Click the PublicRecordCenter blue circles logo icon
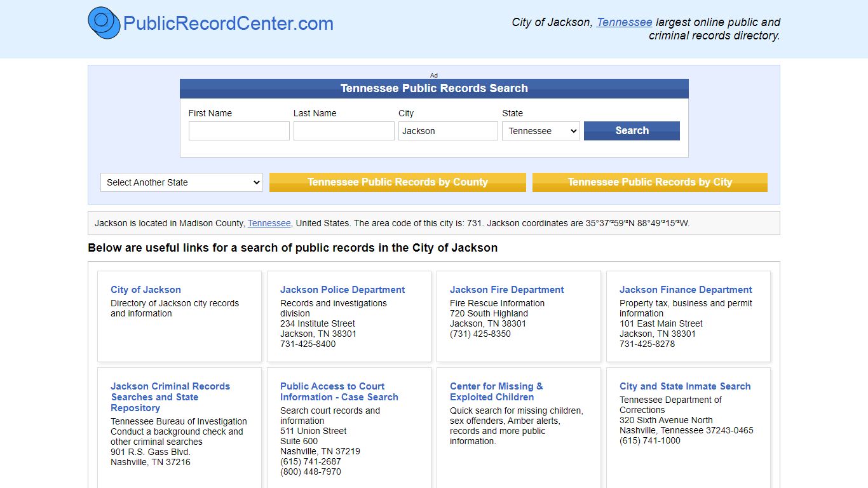Image resolution: width=868 pixels, height=488 pixels. click(104, 23)
